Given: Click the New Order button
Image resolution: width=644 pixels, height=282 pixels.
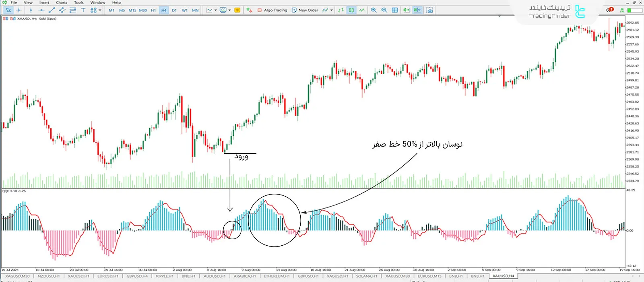Looking at the screenshot, I should pos(305,10).
